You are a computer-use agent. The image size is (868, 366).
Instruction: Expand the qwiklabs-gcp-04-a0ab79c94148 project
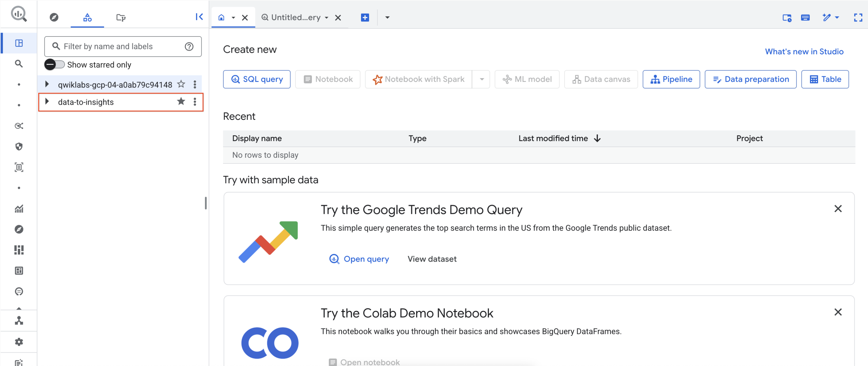(47, 84)
